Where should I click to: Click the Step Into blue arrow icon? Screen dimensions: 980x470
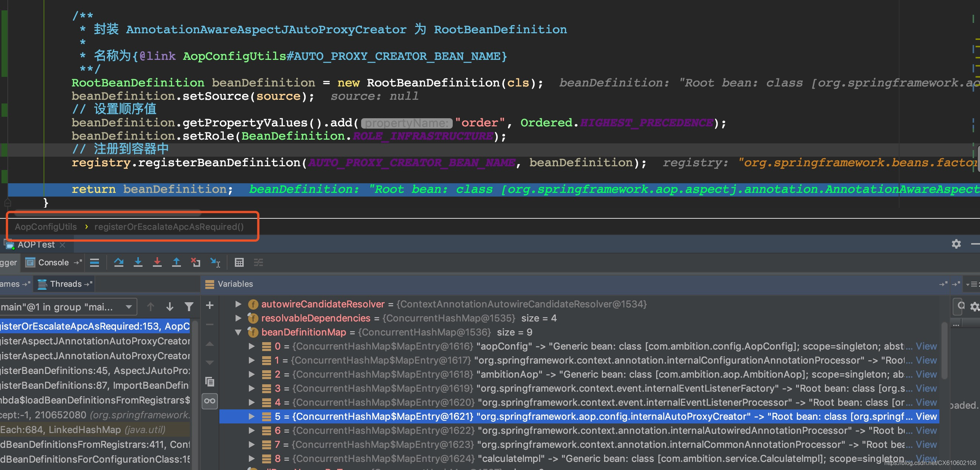coord(138,263)
